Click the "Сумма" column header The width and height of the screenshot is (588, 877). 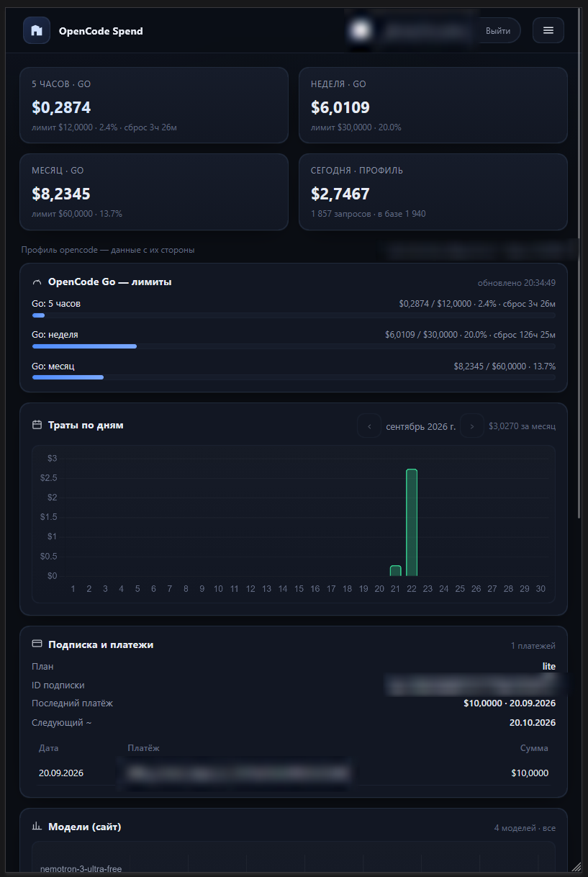tap(534, 748)
